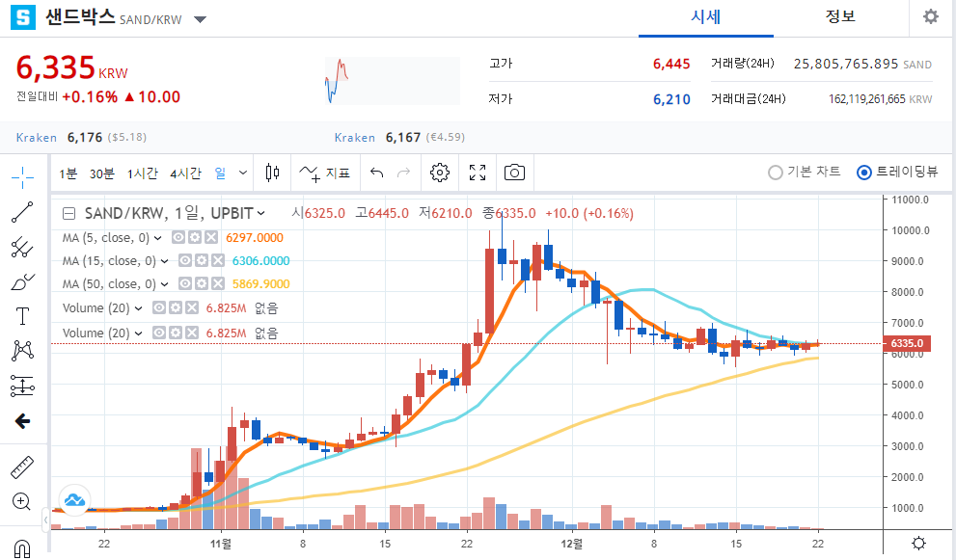The width and height of the screenshot is (956, 560).
Task: Activate the zoom in tool
Action: 22,501
